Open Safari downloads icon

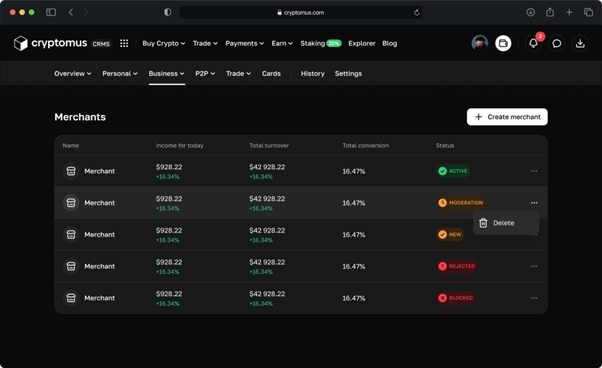point(531,12)
